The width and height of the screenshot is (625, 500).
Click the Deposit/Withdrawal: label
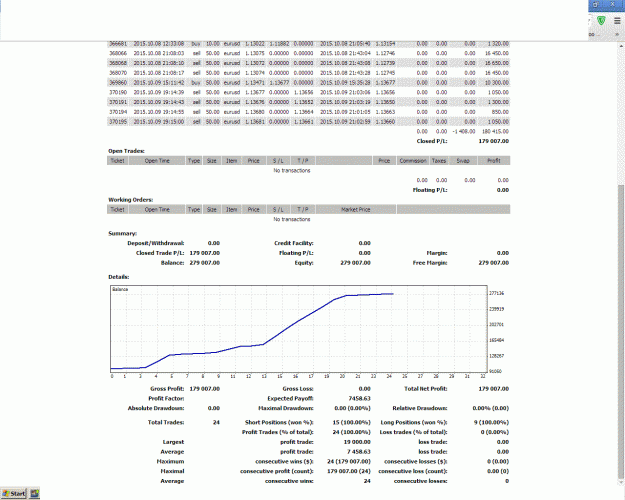coord(155,243)
